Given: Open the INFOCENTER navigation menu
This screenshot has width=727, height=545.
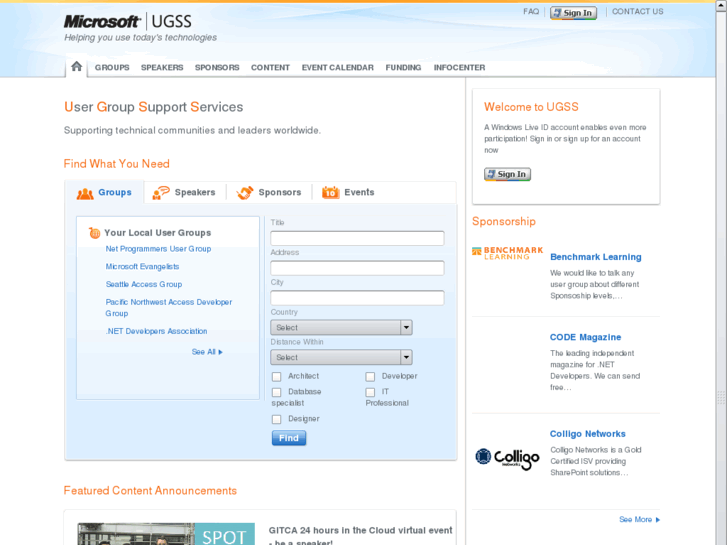Looking at the screenshot, I should point(459,68).
